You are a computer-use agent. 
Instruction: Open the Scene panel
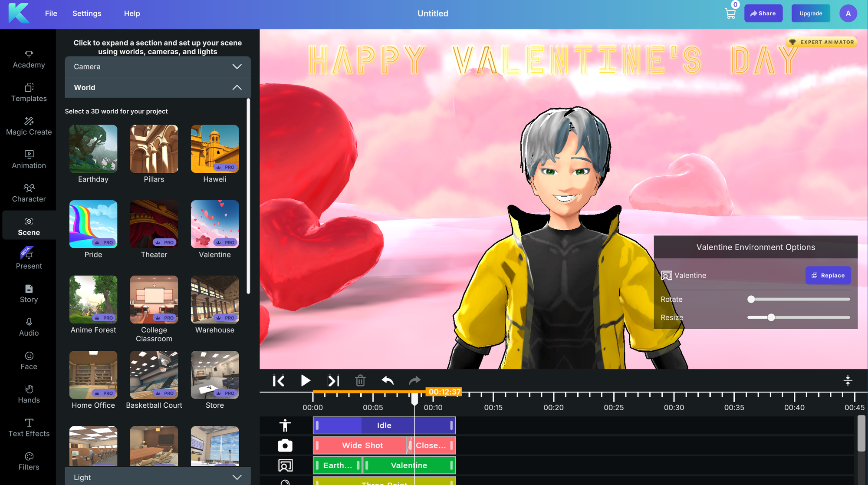tap(28, 226)
